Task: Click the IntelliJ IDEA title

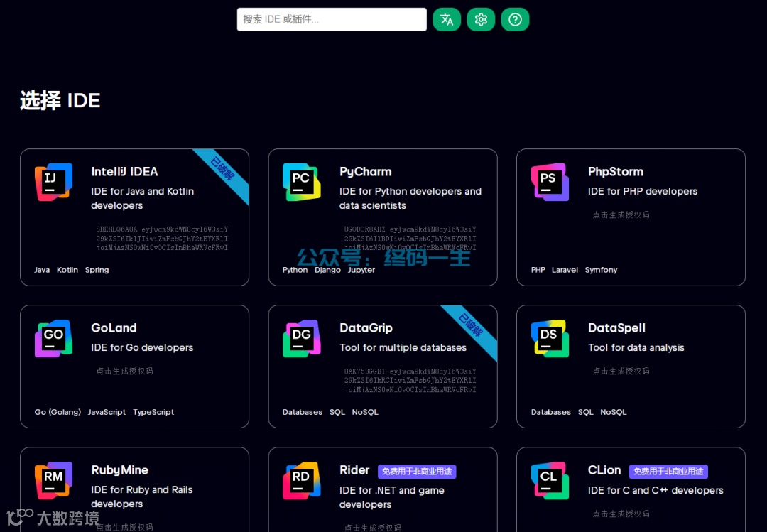Action: click(x=124, y=172)
